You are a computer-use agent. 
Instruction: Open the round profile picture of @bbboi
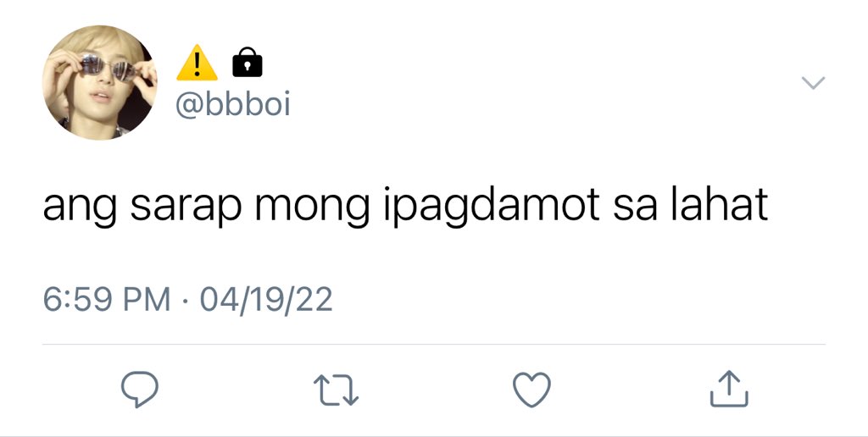(x=100, y=82)
